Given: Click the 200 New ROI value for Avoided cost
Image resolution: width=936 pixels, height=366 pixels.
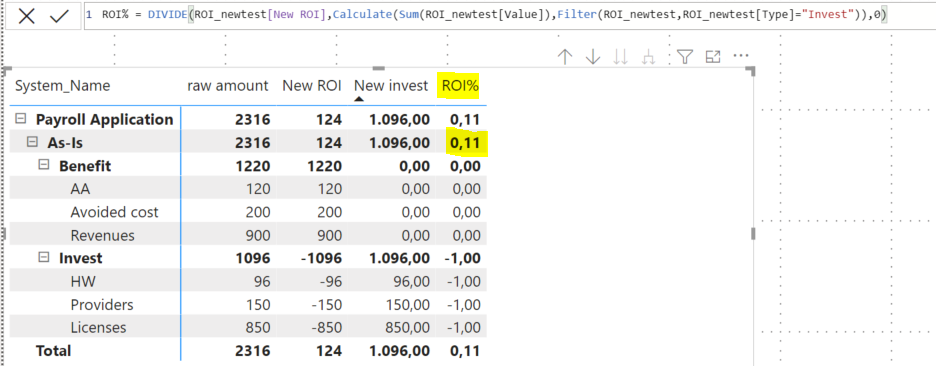Looking at the screenshot, I should [x=330, y=212].
